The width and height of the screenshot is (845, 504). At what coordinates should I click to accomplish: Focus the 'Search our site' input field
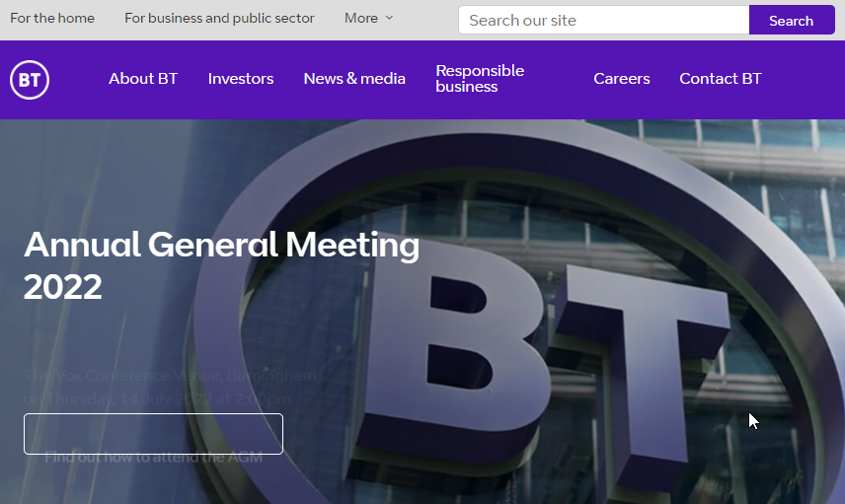(603, 20)
